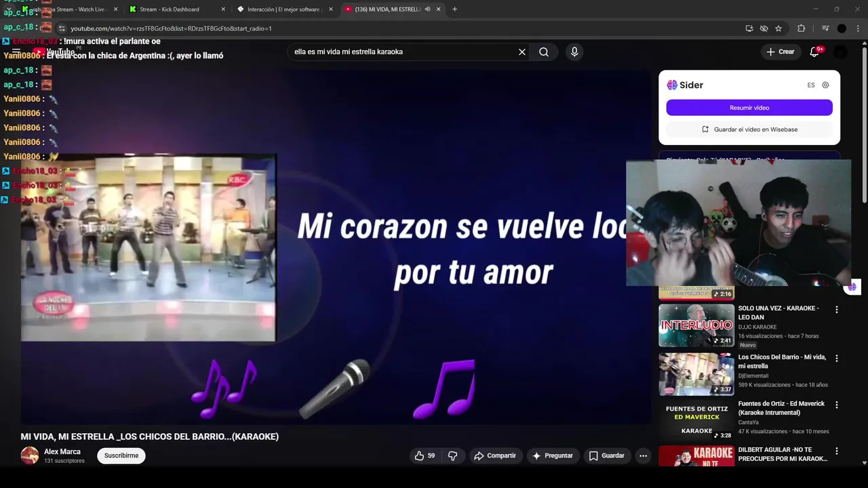Screen dimensions: 868x488
Task: Click Suscribirme button
Action: pos(121,455)
